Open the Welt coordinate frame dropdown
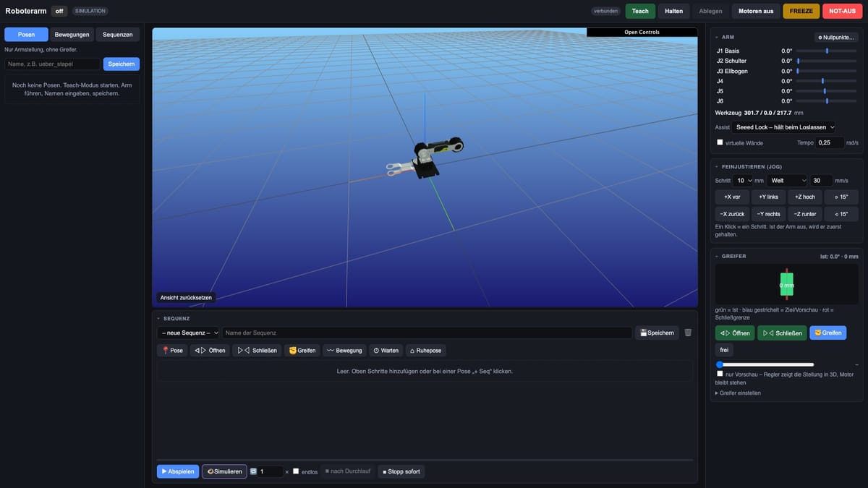This screenshot has width=868, height=488. [x=787, y=180]
